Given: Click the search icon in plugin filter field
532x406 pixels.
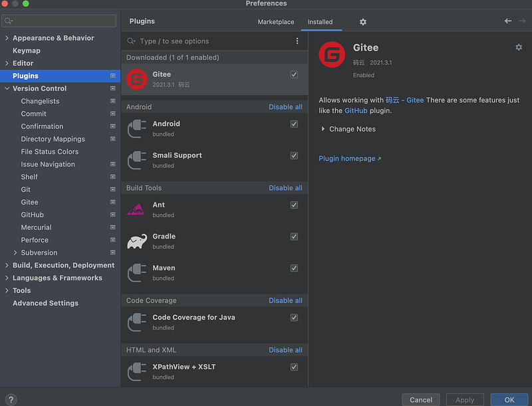Looking at the screenshot, I should (x=131, y=41).
